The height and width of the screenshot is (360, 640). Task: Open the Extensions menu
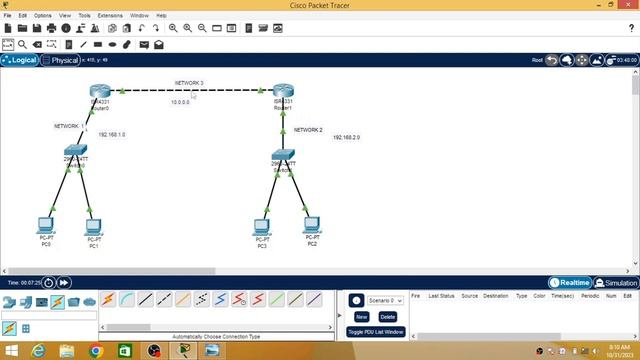pos(110,16)
